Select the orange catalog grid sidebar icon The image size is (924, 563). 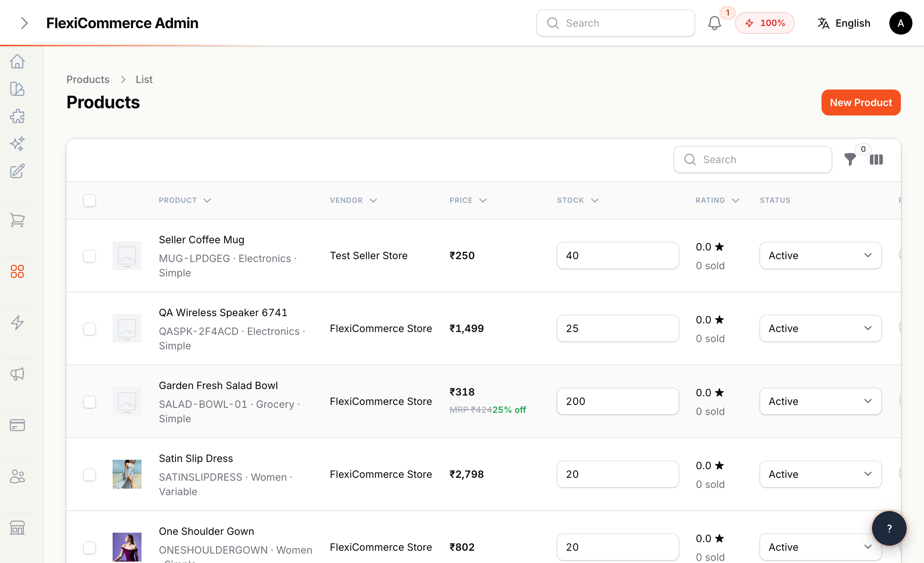click(17, 271)
